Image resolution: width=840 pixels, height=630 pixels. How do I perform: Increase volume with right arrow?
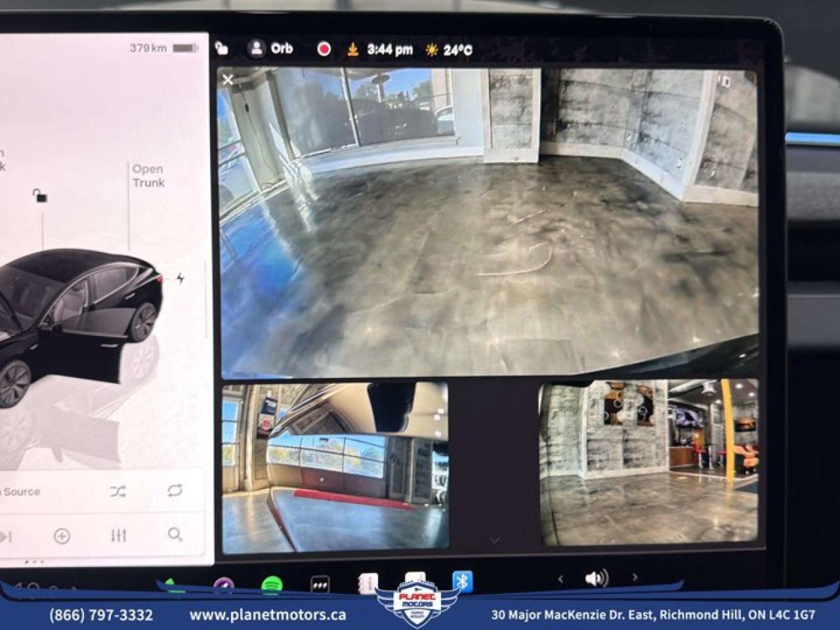[635, 577]
